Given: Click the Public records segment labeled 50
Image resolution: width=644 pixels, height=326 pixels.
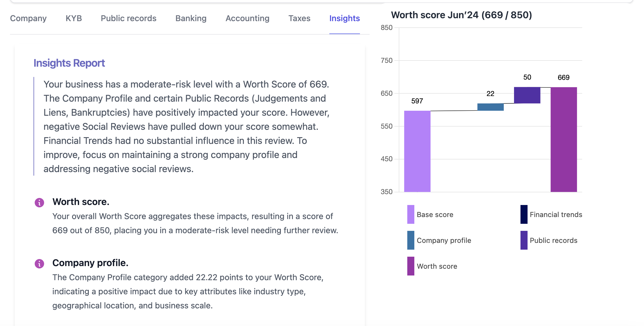Looking at the screenshot, I should [527, 95].
